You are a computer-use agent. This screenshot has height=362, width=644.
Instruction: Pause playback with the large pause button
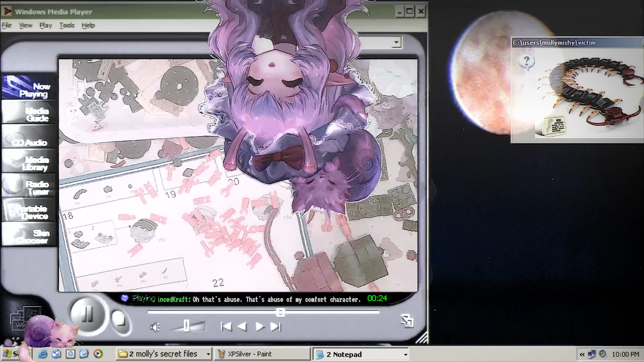(x=87, y=314)
